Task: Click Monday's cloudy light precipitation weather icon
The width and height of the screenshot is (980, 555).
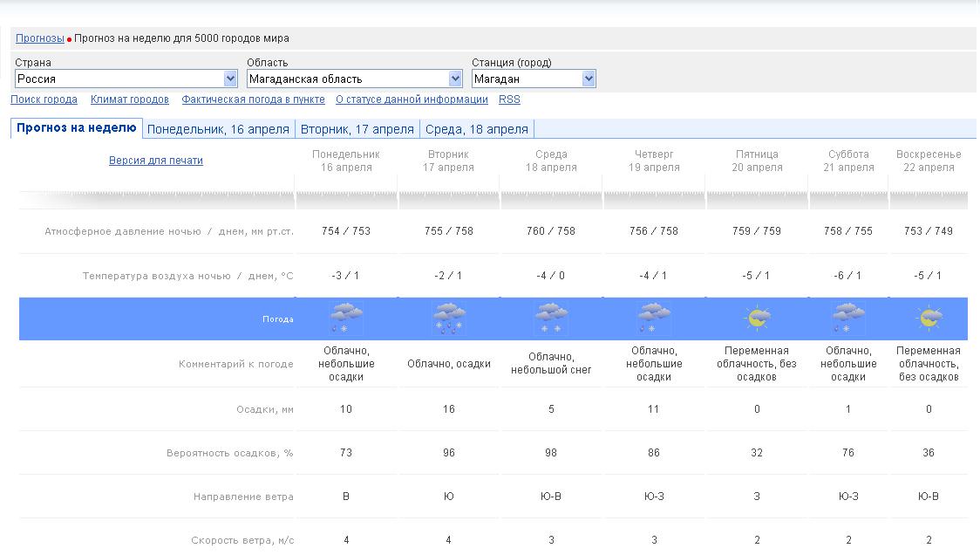Action: tap(346, 319)
